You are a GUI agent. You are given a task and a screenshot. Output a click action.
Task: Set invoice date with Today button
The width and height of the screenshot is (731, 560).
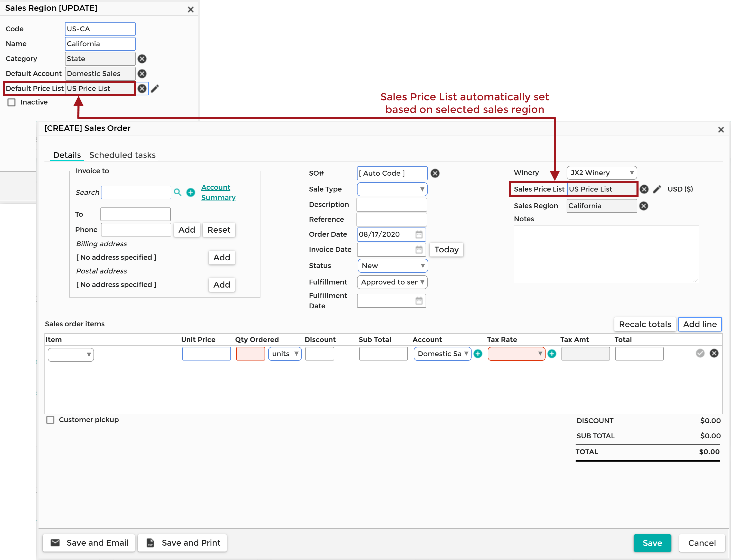click(x=447, y=250)
